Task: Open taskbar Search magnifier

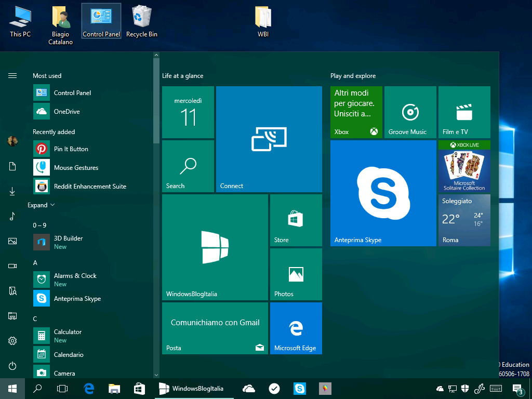Action: click(x=37, y=389)
